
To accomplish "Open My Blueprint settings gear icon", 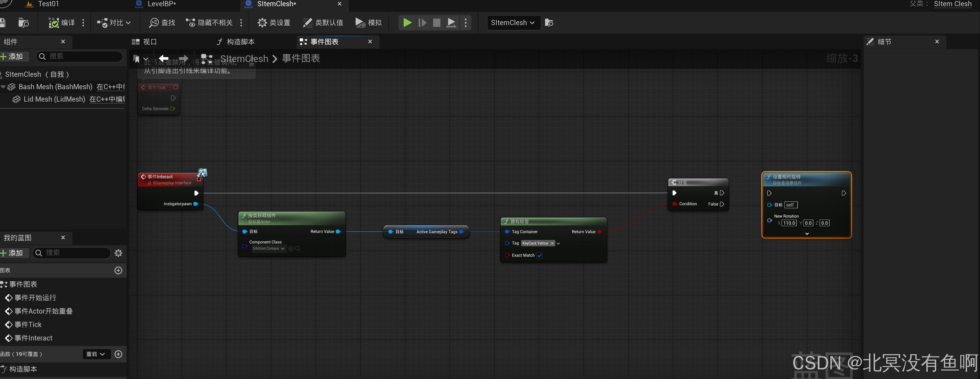I will (118, 253).
